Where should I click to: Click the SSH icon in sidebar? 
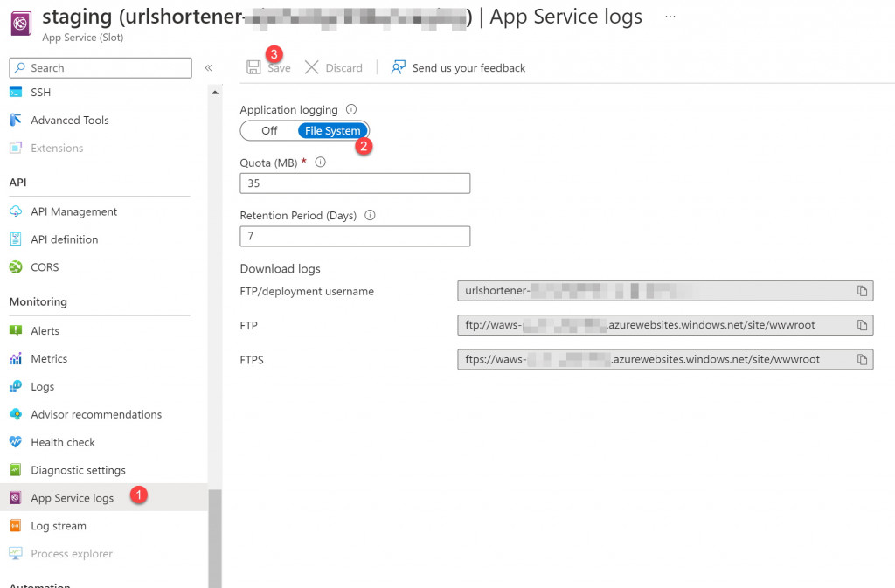(16, 93)
